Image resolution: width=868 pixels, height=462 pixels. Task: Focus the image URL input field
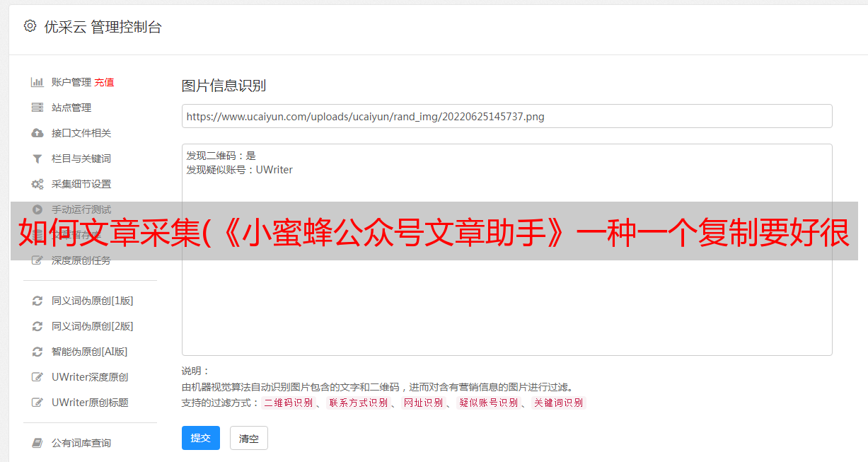(507, 116)
